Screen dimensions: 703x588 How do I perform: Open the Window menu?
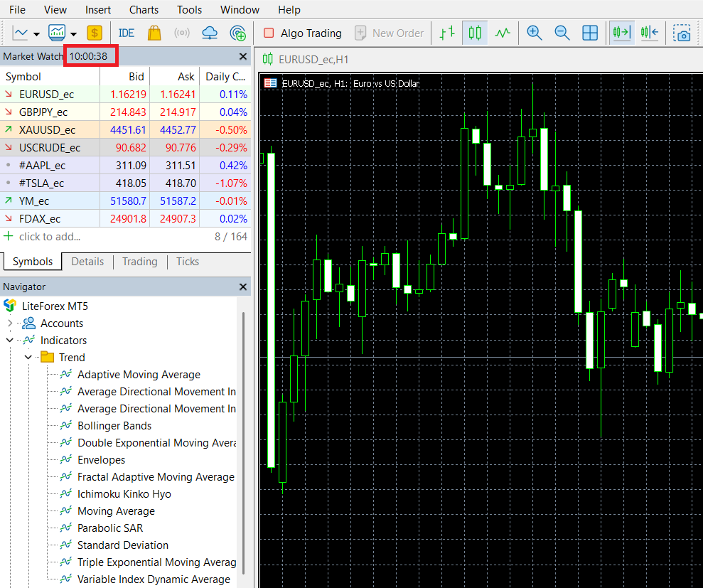point(240,9)
